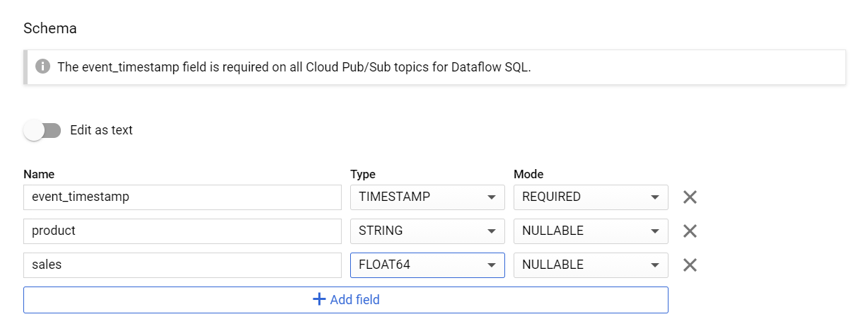Open the NULLABLE mode dropdown for product

coord(591,231)
